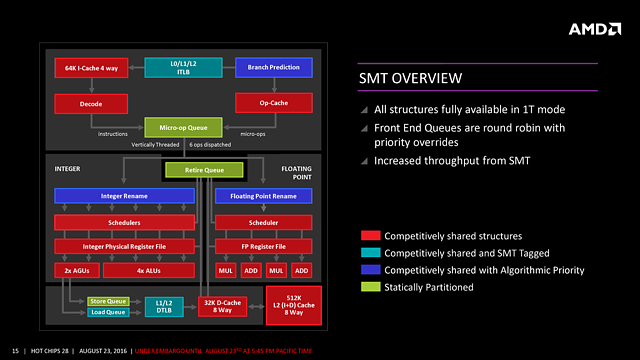This screenshot has height=360, width=640.
Task: Click the red UNDER EMBARGO footer notice
Action: coord(223,351)
